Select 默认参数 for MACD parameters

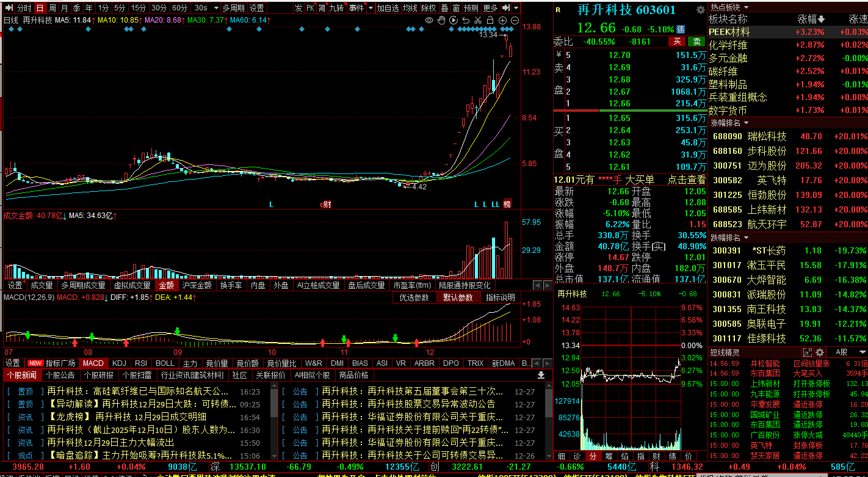[457, 297]
